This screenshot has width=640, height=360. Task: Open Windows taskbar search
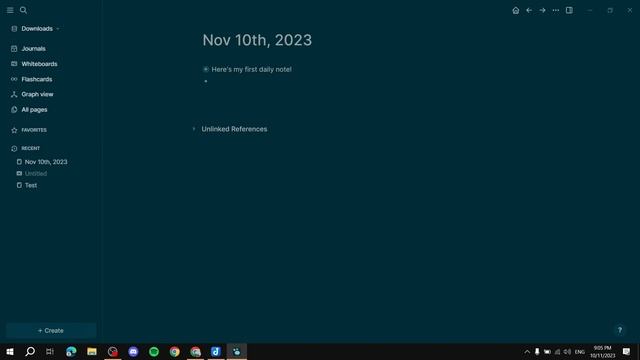tap(30, 351)
